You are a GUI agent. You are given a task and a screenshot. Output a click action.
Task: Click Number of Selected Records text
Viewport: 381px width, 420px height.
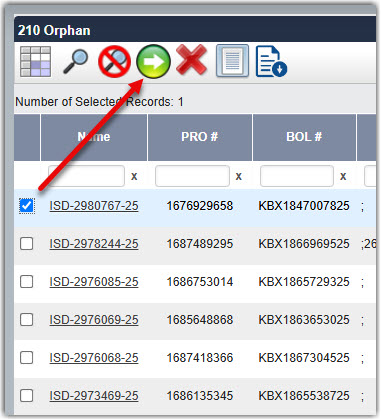[99, 102]
